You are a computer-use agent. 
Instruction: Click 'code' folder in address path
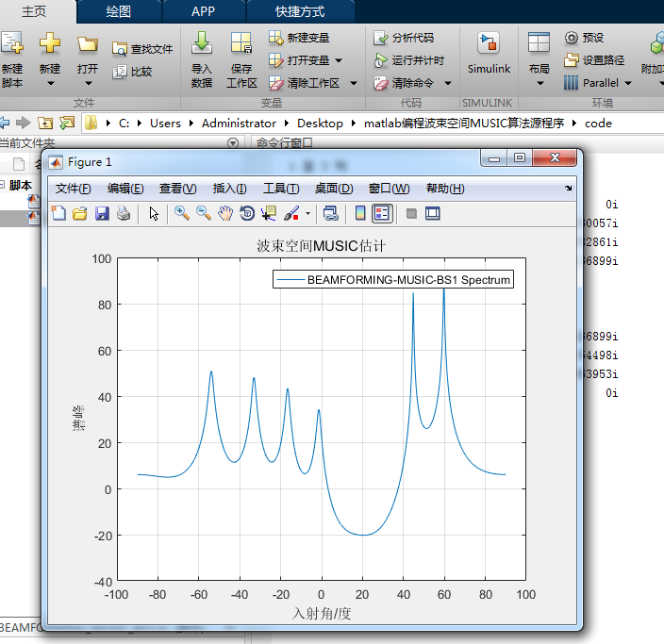coord(598,124)
